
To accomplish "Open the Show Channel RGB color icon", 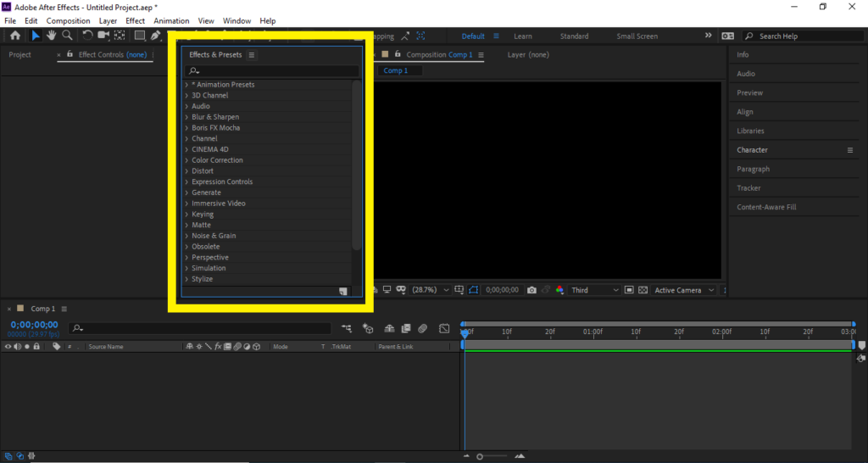I will 559,290.
